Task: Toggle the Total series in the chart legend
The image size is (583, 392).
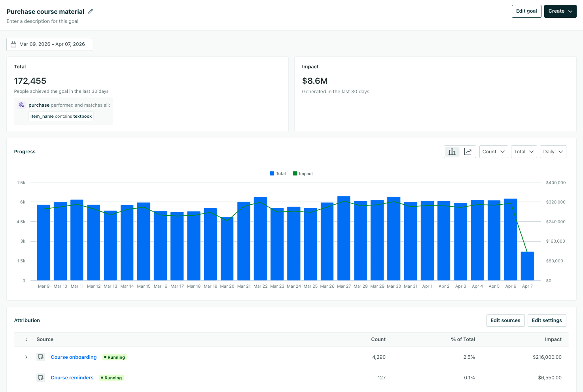Action: [277, 173]
